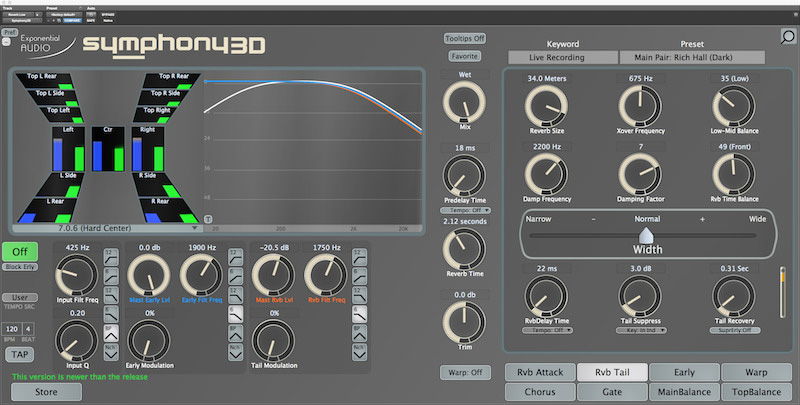Screen dimensions: 800x405
Task: Toggle host SAFE button
Action: point(91,20)
